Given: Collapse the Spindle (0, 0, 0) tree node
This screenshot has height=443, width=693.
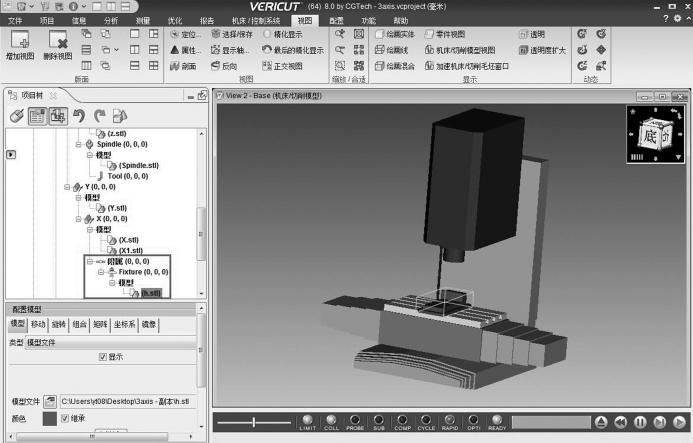Looking at the screenshot, I should pyautogui.click(x=77, y=144).
